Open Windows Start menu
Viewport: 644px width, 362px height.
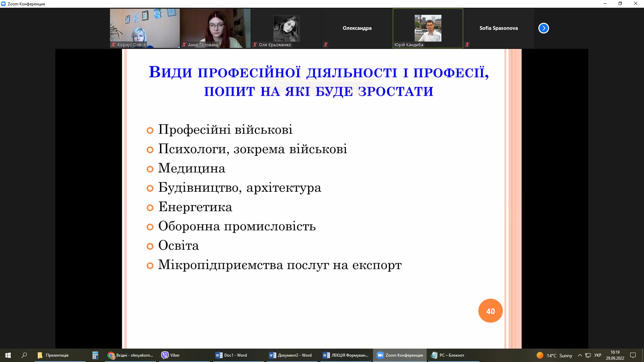8,355
